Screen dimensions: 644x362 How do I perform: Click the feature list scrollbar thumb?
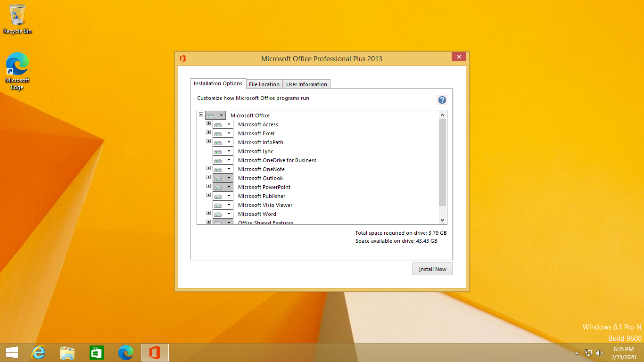pos(442,163)
